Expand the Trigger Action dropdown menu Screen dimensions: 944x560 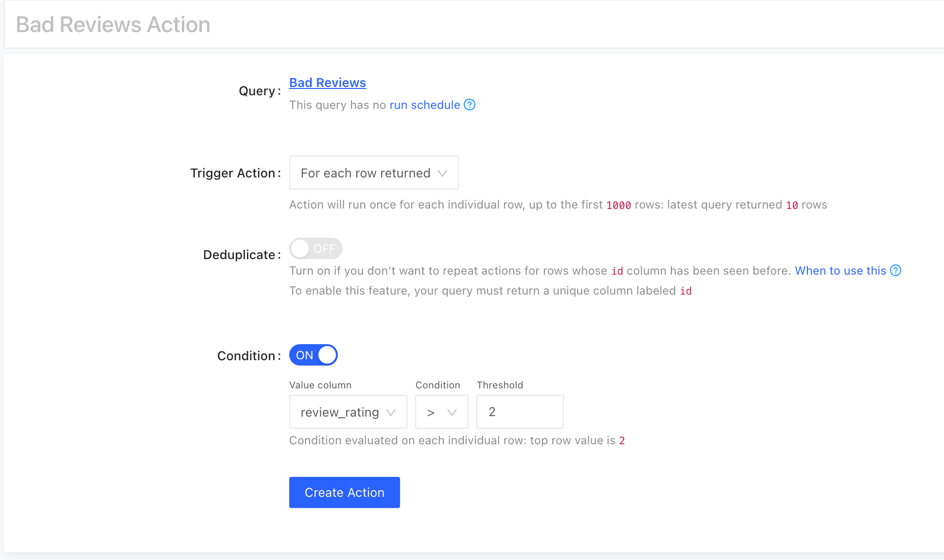click(x=374, y=173)
